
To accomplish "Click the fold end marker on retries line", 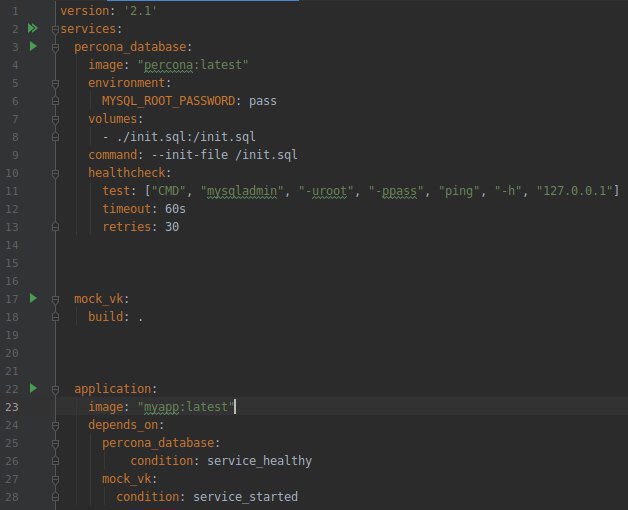I will pyautogui.click(x=55, y=227).
